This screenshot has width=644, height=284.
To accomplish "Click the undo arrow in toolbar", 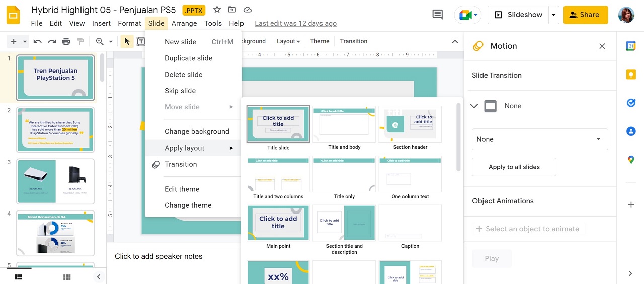I will tap(37, 41).
